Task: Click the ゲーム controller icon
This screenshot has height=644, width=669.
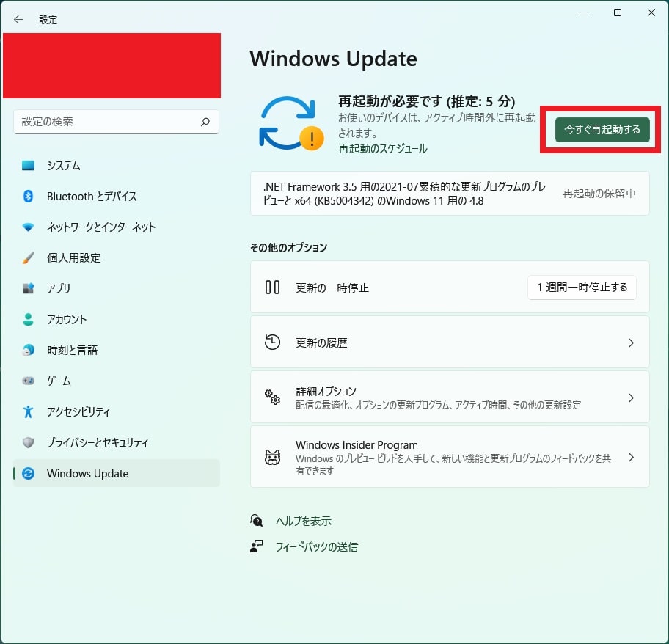Action: click(28, 381)
